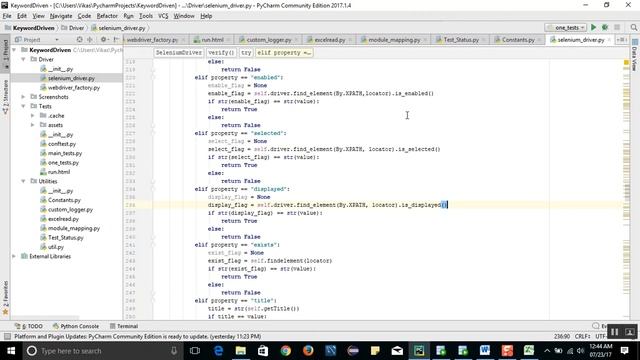Open the Data View side tab
640x360 pixels.
[x=635, y=55]
